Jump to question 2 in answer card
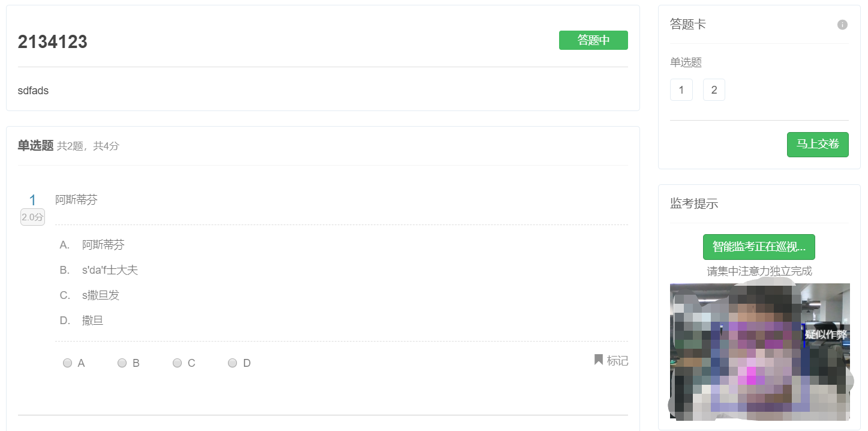The image size is (868, 431). 714,90
